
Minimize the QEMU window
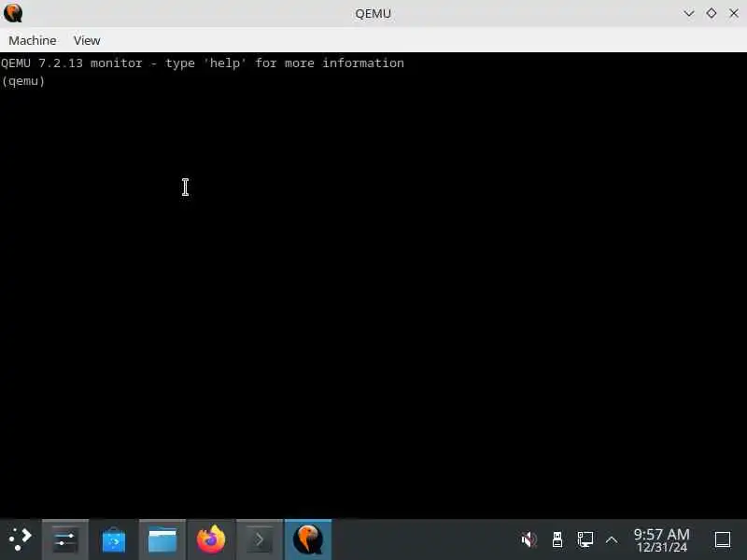tap(689, 13)
